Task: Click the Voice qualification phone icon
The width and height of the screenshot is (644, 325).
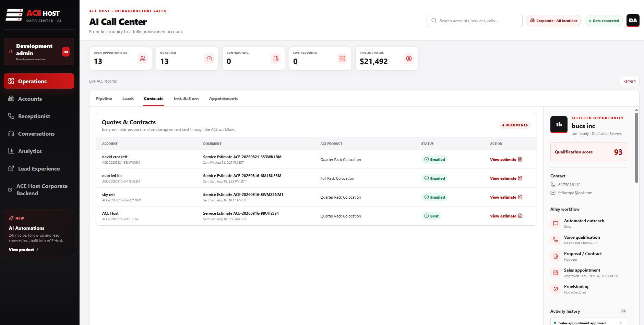Action: tap(556, 240)
